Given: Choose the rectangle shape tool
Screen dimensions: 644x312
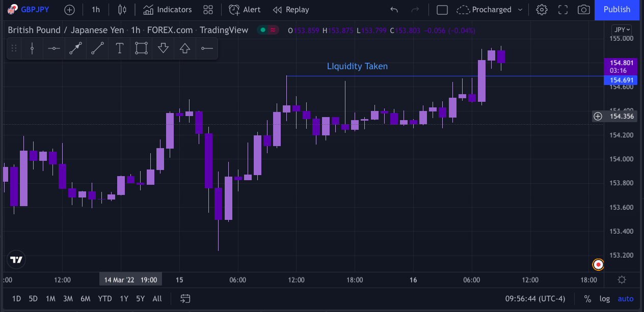Looking at the screenshot, I should click(141, 48).
